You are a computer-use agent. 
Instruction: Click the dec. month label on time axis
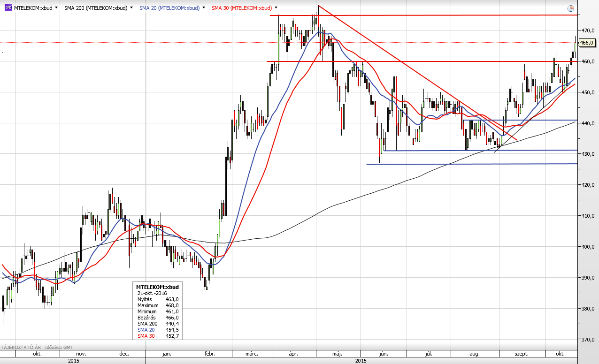pos(124,354)
